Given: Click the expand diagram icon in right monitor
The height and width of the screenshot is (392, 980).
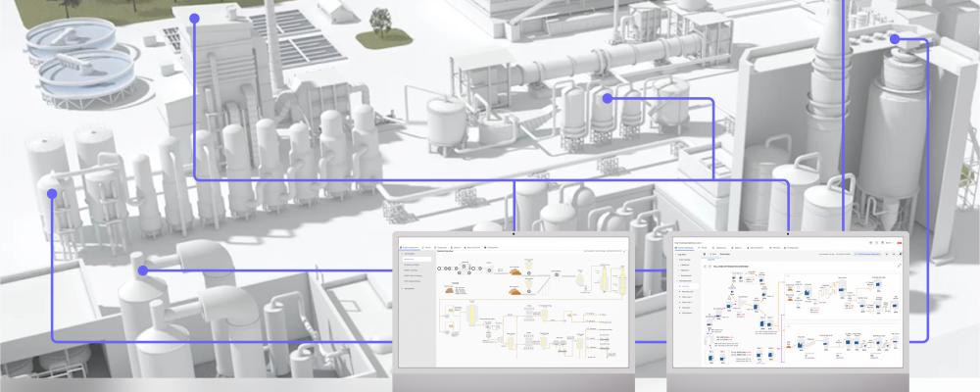Looking at the screenshot, I should pos(899,267).
